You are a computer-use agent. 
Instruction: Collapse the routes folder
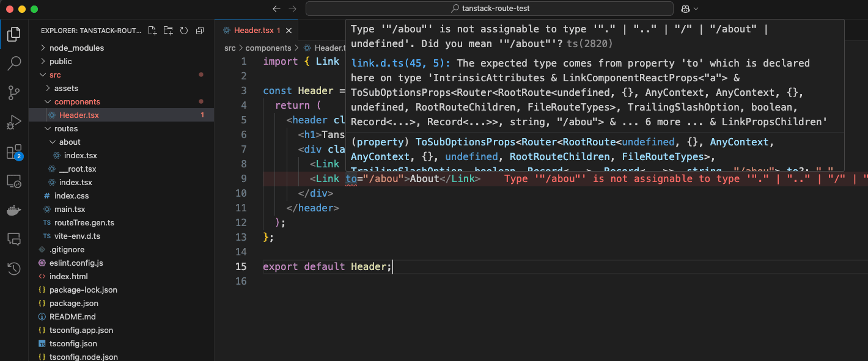(x=66, y=128)
